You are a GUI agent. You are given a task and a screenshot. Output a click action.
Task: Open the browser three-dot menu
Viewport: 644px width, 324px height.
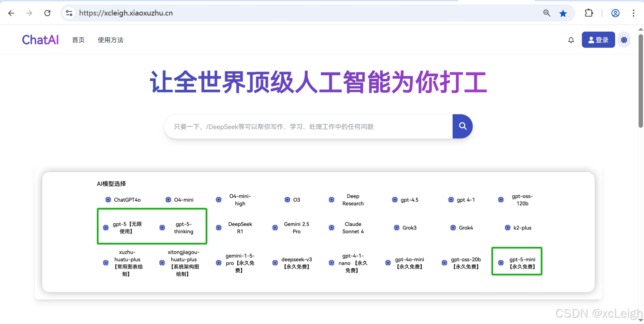click(x=633, y=13)
